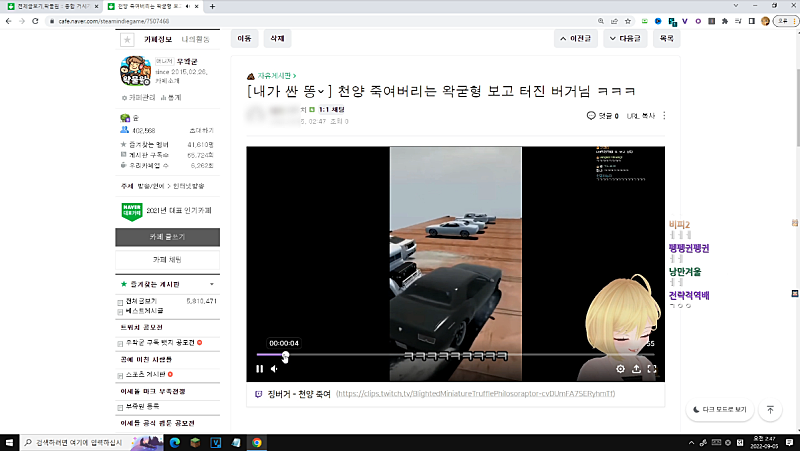Image resolution: width=800 pixels, height=451 pixels.
Task: Close the second browser tab
Action: tap(196, 6)
